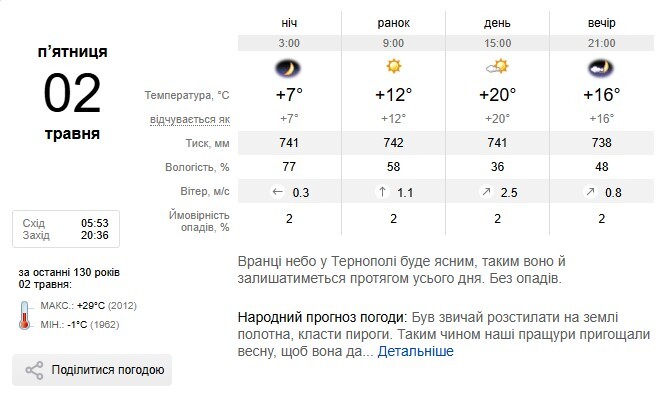This screenshot has height=400, width=666.
Task: Click the evening cloudy moon icon
Action: (602, 67)
